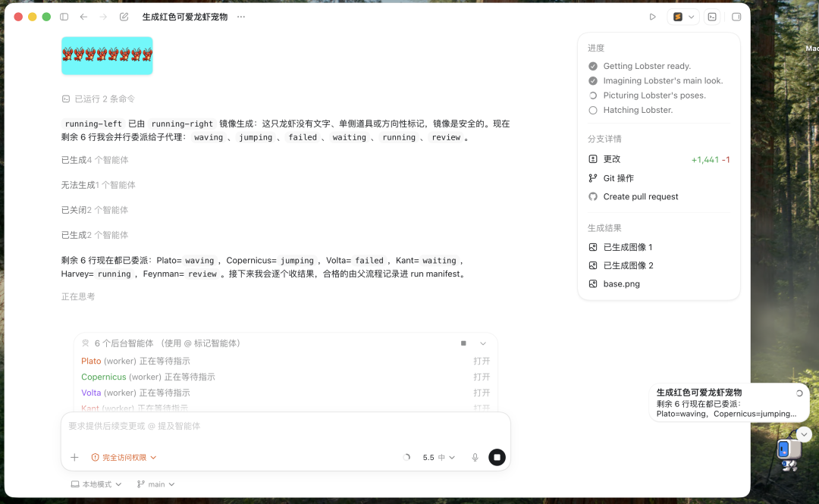This screenshot has height=504, width=819.
Task: Click the image icon beside base.png
Action: click(x=593, y=283)
